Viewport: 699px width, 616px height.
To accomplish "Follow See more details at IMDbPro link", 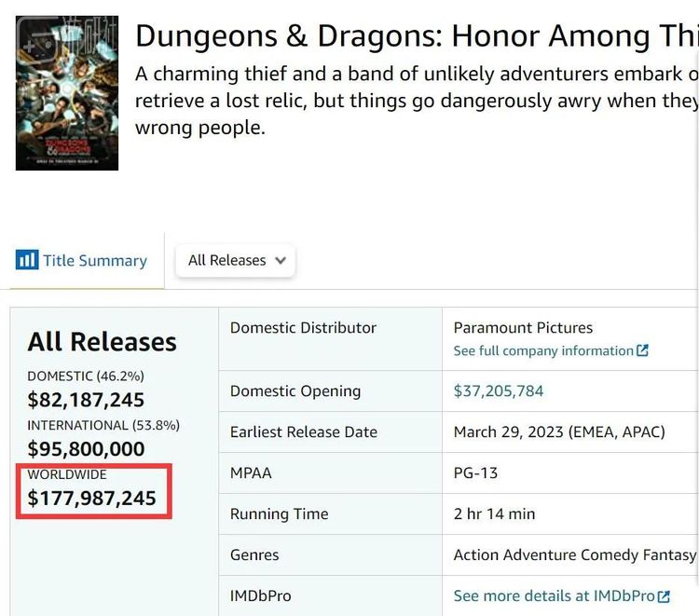I will (554, 596).
